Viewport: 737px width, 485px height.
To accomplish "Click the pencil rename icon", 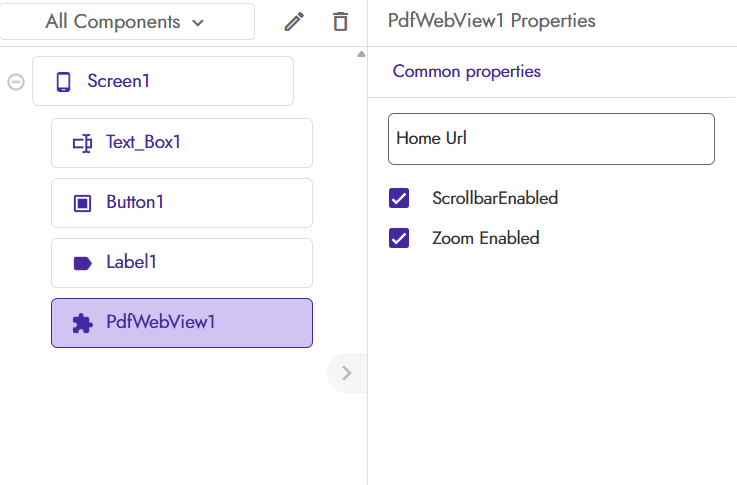I will tap(294, 22).
